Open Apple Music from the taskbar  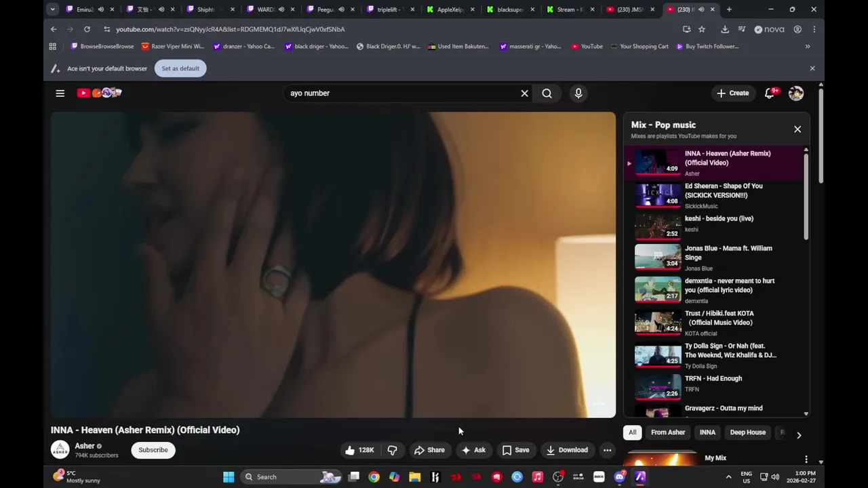click(x=538, y=476)
